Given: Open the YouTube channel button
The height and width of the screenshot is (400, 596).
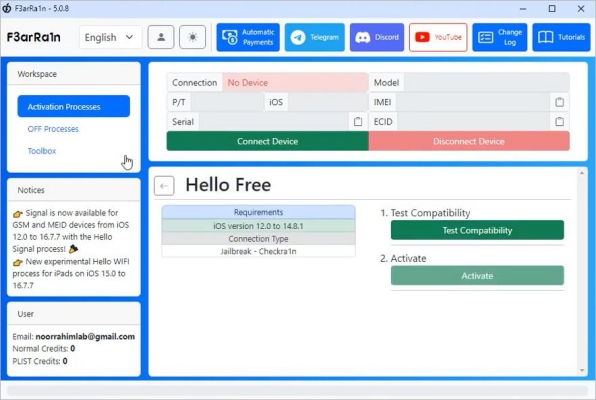Looking at the screenshot, I should coord(438,37).
